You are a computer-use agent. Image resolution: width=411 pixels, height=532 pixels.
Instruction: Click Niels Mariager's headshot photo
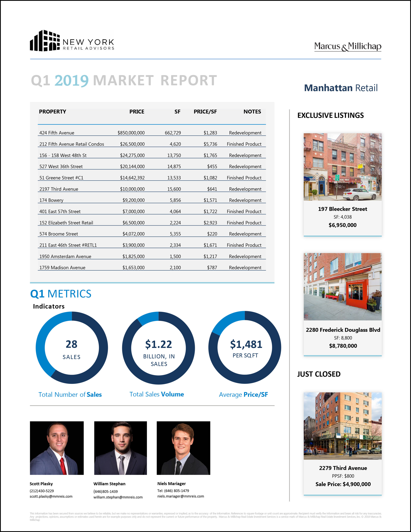coord(183,448)
